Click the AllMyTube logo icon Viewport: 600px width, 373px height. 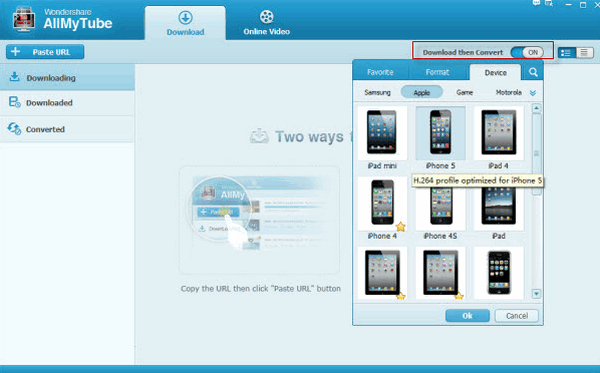click(24, 19)
